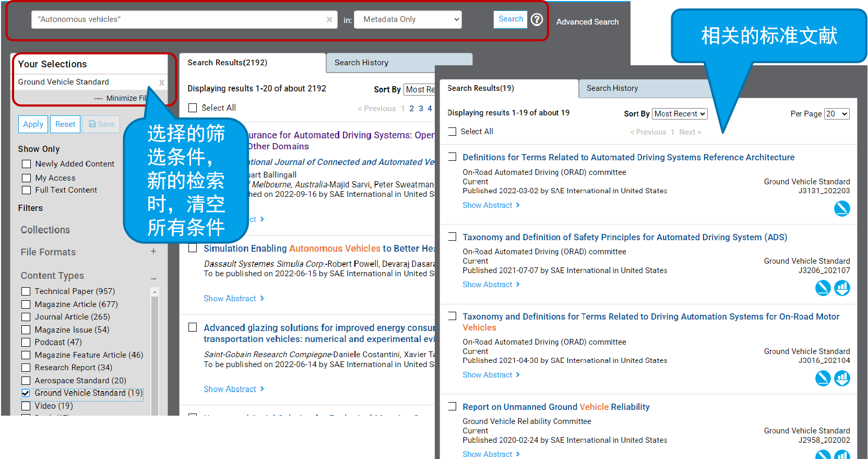Image resolution: width=868 pixels, height=459 pixels.
Task: Uncheck the Ground Vehicle Standard (19) filter
Action: pyautogui.click(x=26, y=393)
